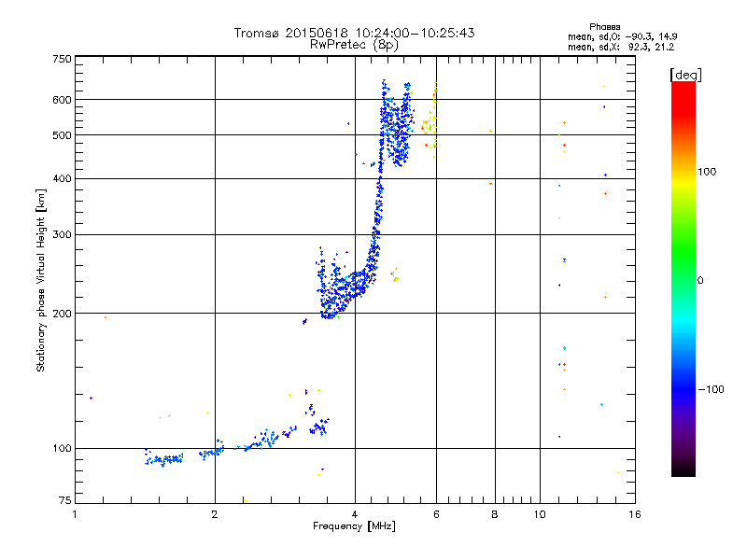Click the x-axis tick '10'
The image size is (747, 560).
click(540, 514)
